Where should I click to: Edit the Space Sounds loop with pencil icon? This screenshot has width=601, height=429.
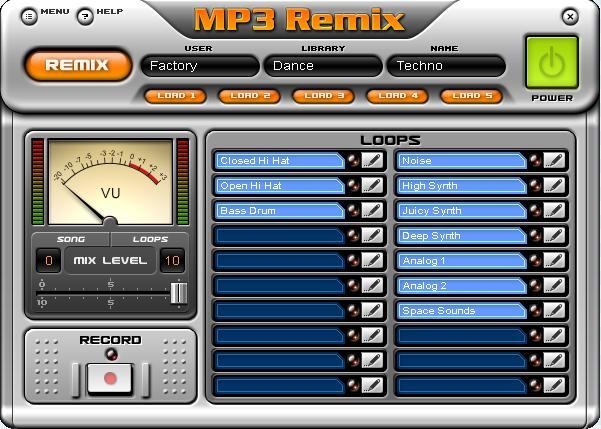click(x=554, y=311)
